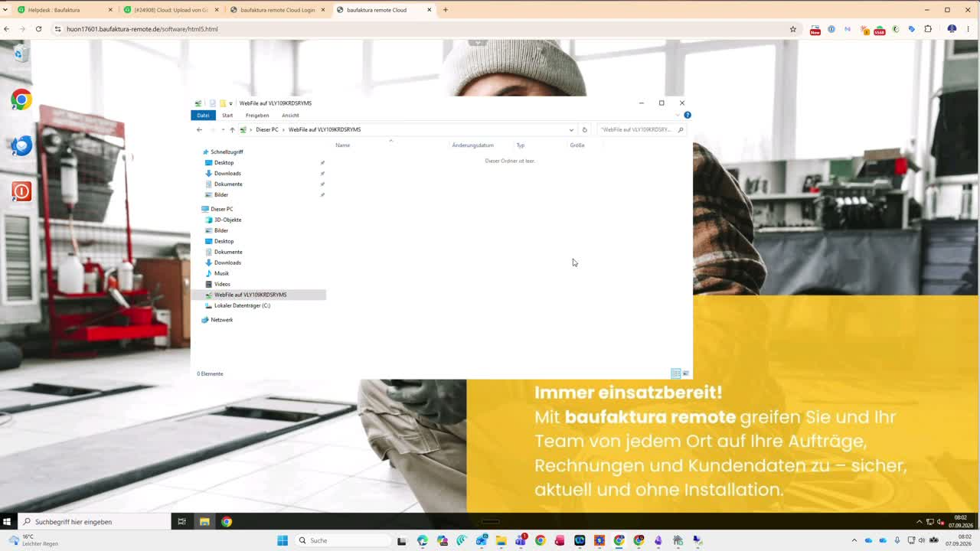This screenshot has height=551, width=980.
Task: Select Schnellzugriff in the navigation pane
Action: [x=227, y=152]
